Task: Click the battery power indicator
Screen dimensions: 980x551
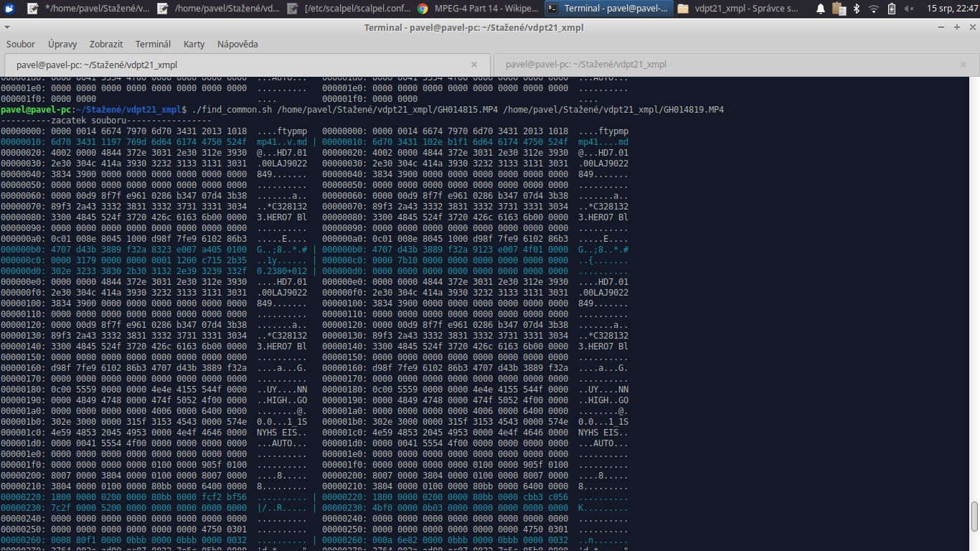Action: pyautogui.click(x=891, y=9)
